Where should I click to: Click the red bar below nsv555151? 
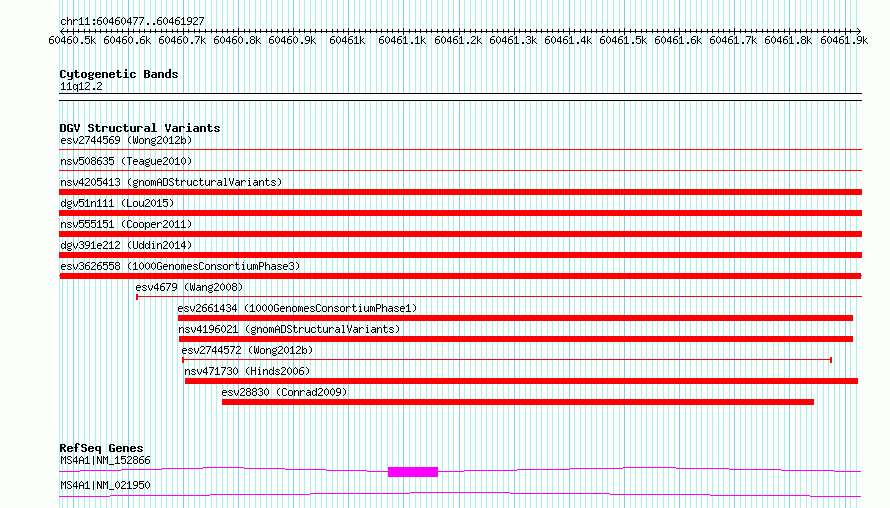(x=460, y=234)
